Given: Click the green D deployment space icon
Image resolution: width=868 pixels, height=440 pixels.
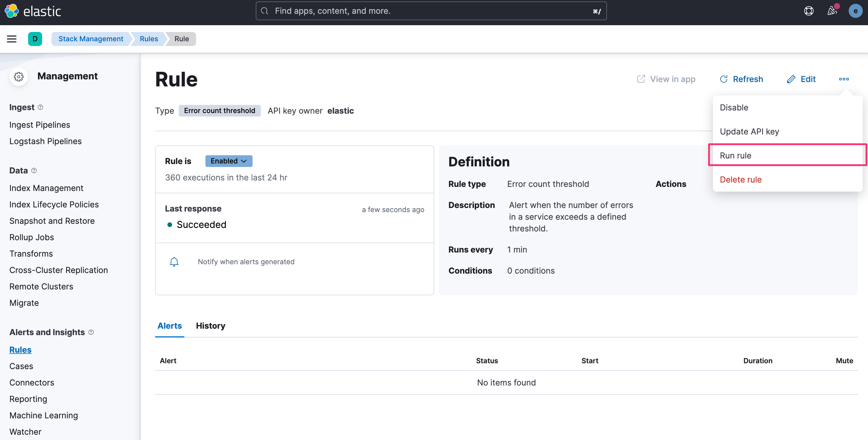Looking at the screenshot, I should 35,39.
